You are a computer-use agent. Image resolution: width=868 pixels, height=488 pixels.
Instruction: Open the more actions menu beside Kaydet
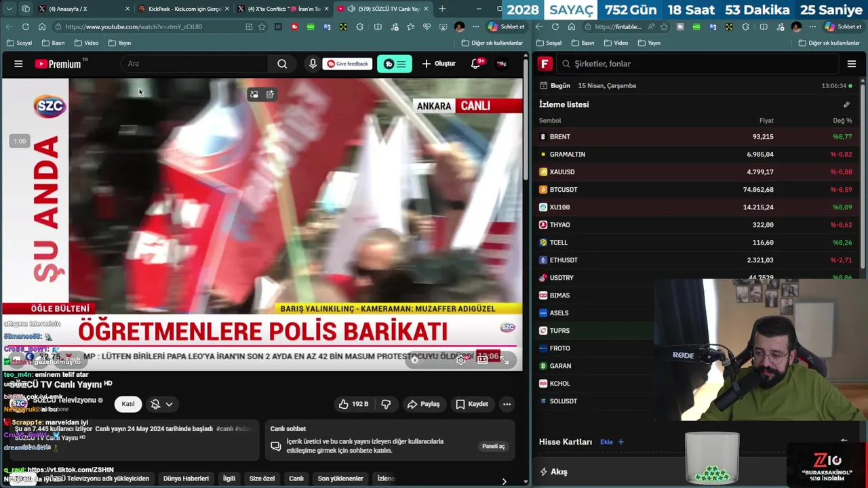click(x=507, y=404)
